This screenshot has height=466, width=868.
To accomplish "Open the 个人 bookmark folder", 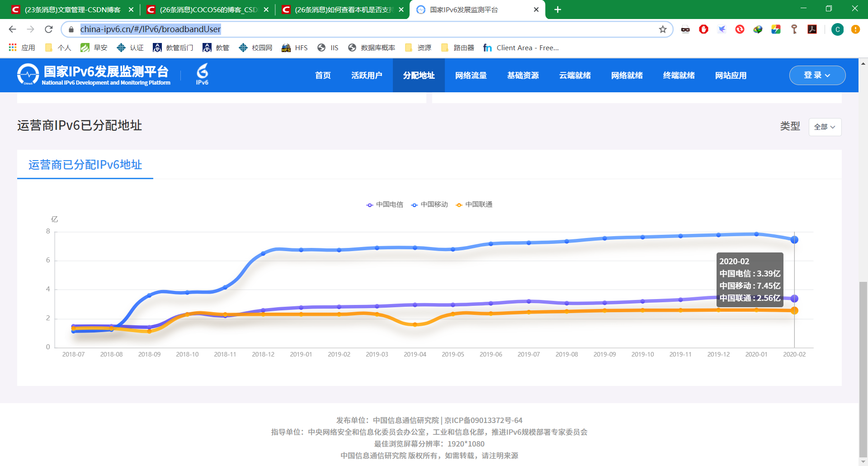I will tap(58, 48).
